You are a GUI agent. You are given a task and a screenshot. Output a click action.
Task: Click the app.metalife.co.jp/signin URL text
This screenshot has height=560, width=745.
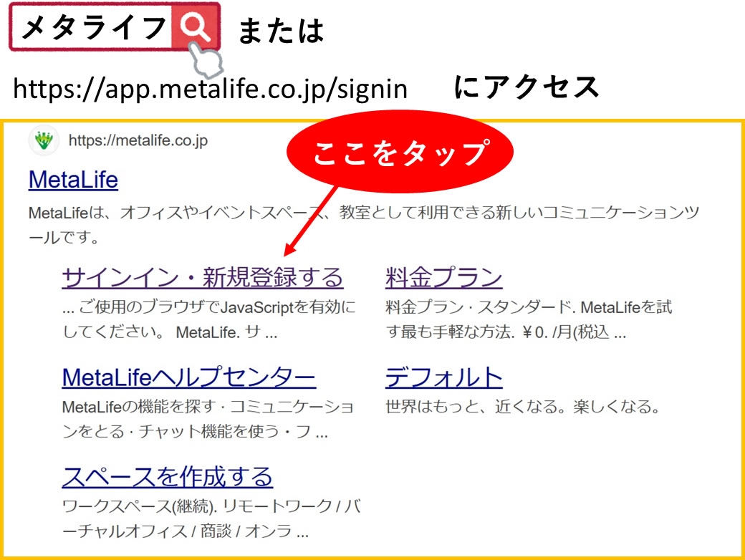pyautogui.click(x=210, y=89)
